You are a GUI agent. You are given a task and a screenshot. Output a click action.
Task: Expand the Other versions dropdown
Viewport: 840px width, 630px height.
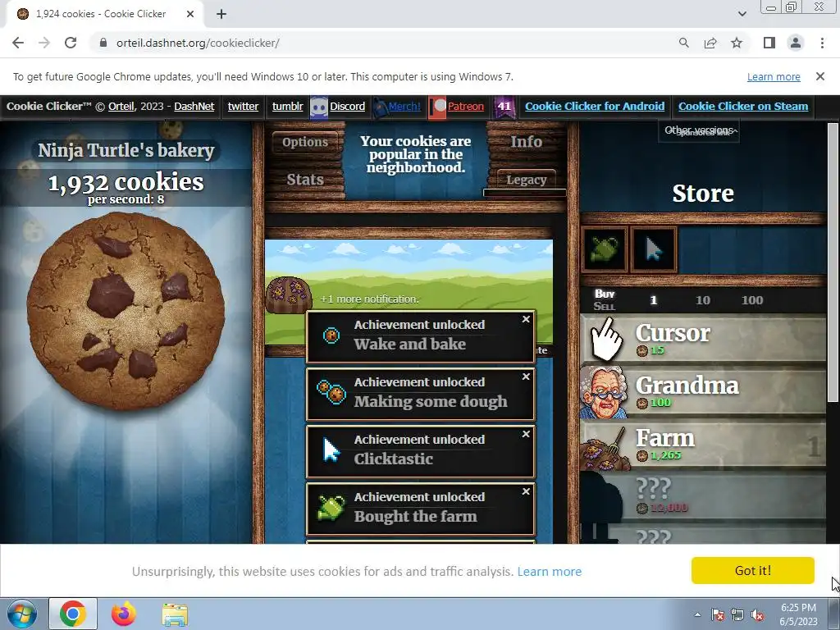tap(699, 130)
